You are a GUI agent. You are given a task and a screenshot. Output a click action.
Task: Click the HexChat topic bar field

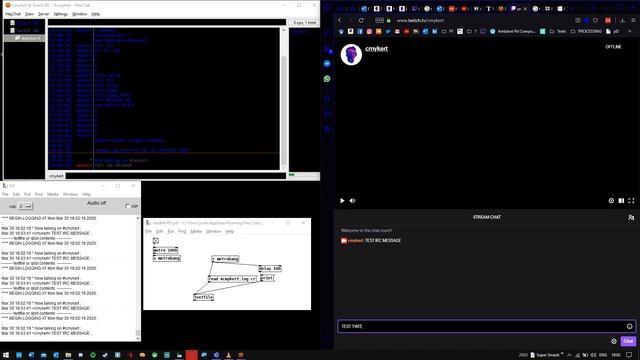[167, 22]
